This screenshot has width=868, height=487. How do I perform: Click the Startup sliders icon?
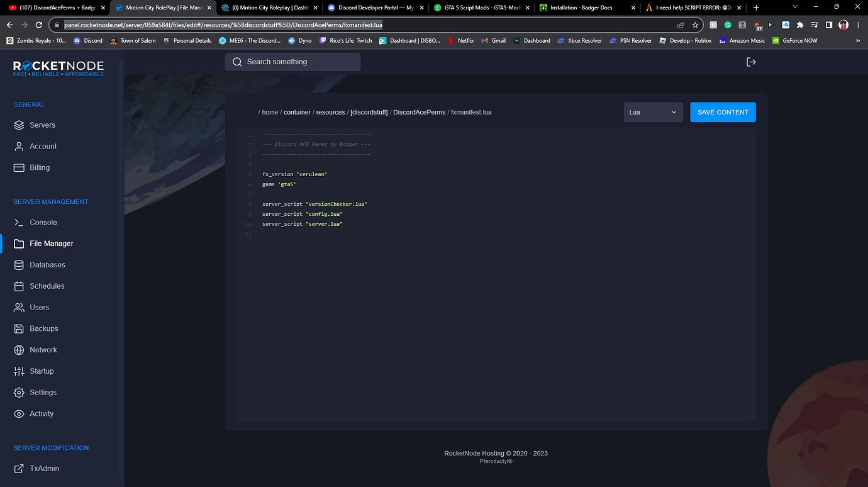pos(19,371)
